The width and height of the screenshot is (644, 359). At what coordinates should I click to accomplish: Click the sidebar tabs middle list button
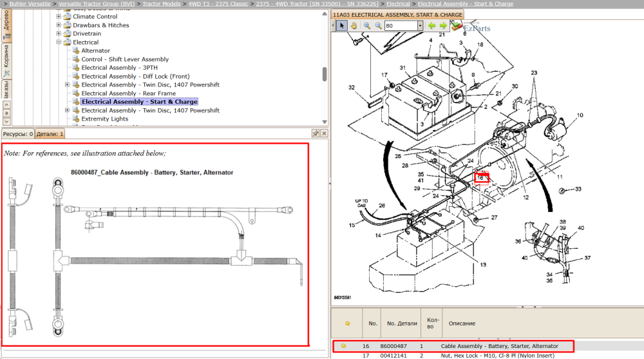pyautogui.click(x=6, y=113)
